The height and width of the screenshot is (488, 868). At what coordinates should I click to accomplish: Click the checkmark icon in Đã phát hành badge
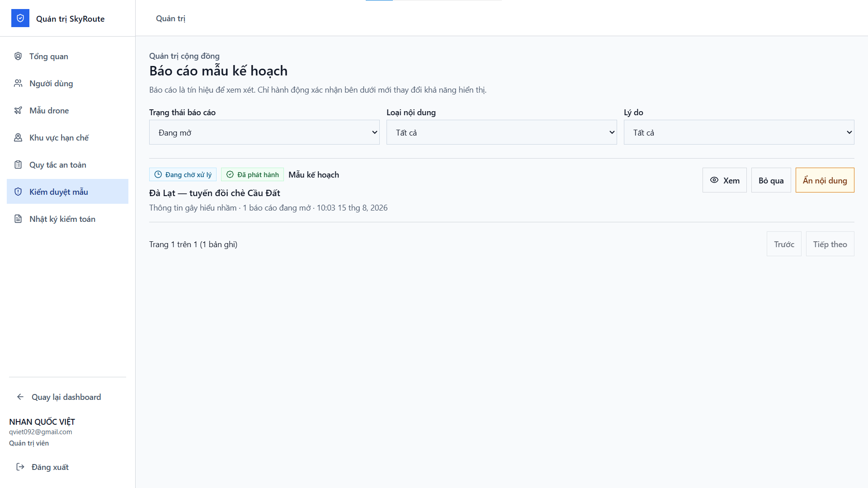(x=230, y=174)
